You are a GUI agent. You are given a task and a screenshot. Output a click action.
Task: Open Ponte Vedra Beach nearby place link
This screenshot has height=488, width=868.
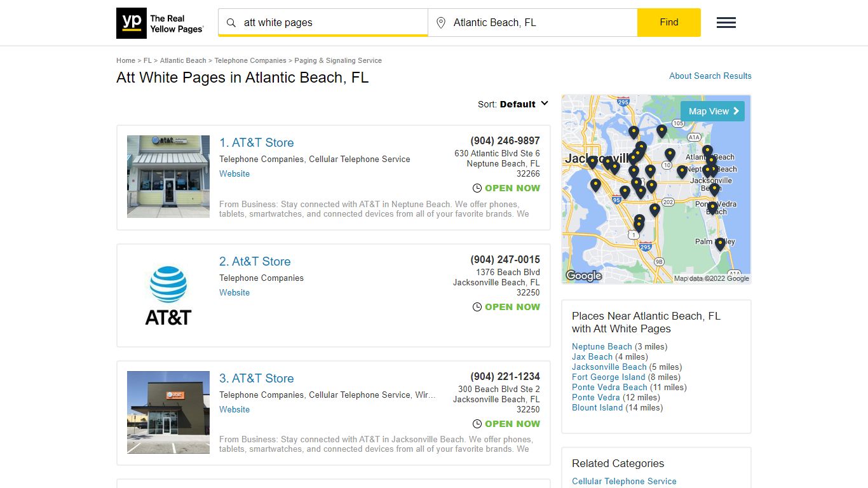point(609,387)
